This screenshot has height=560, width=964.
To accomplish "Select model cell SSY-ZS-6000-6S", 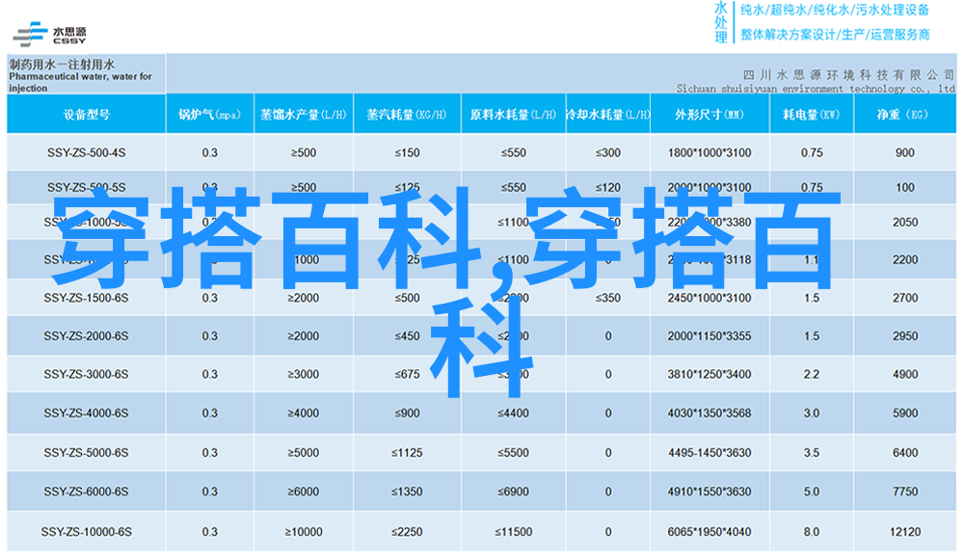I will click(x=86, y=492).
